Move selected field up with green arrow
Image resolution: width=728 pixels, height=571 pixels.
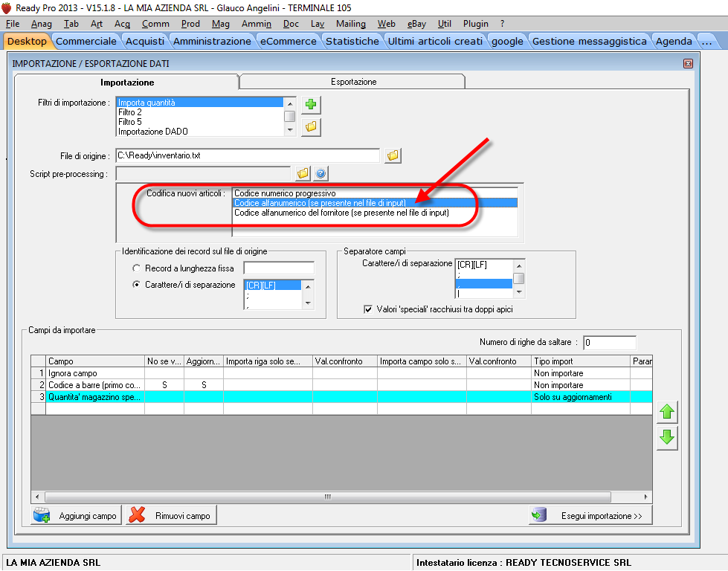click(x=667, y=412)
